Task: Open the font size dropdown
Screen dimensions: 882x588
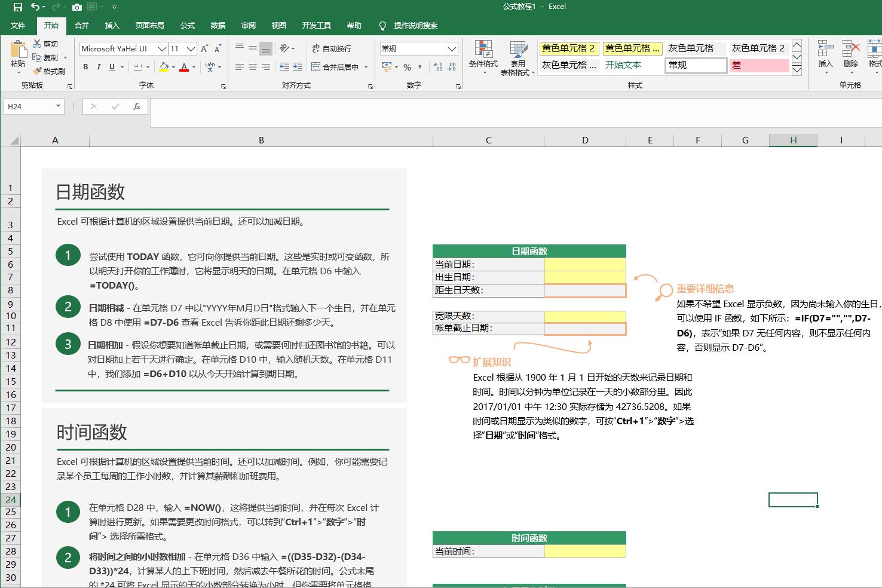Action: [x=190, y=48]
